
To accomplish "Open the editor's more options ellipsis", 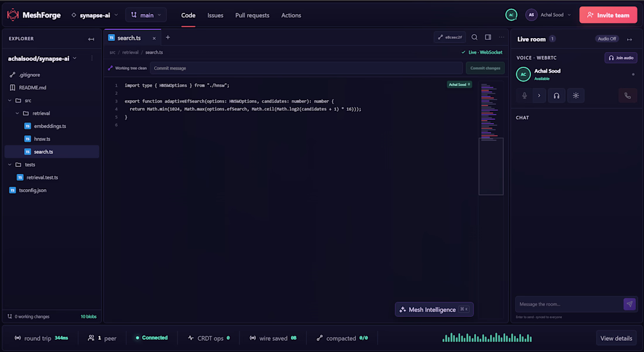I will (x=502, y=37).
